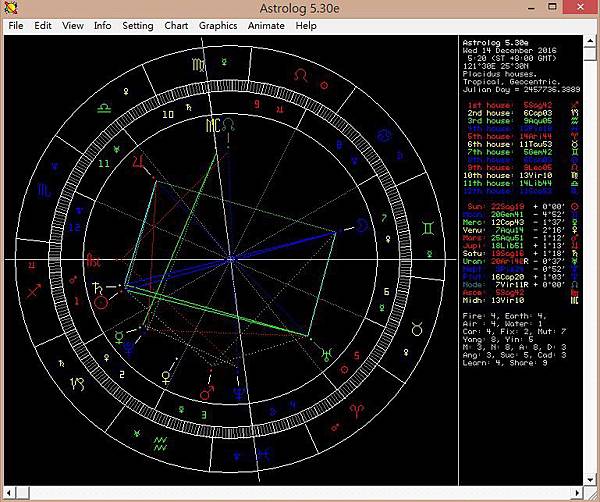Click the green Mercury glyph near house 2

119,337
